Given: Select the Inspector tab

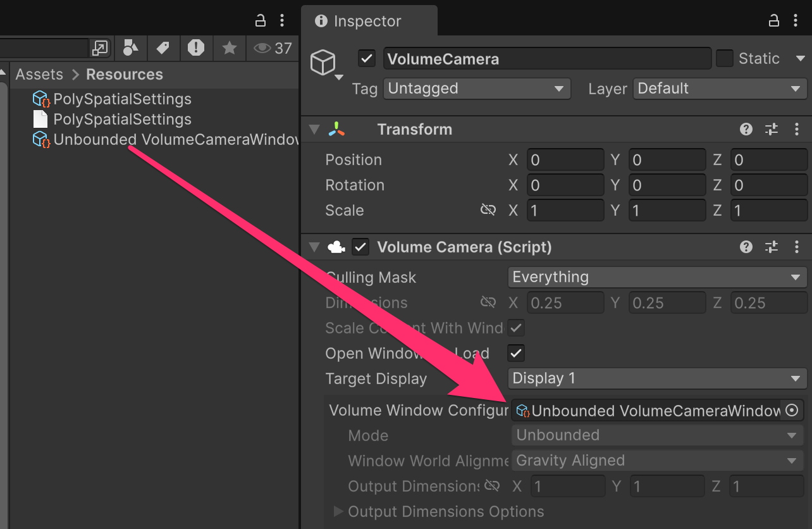Looking at the screenshot, I should (x=369, y=22).
